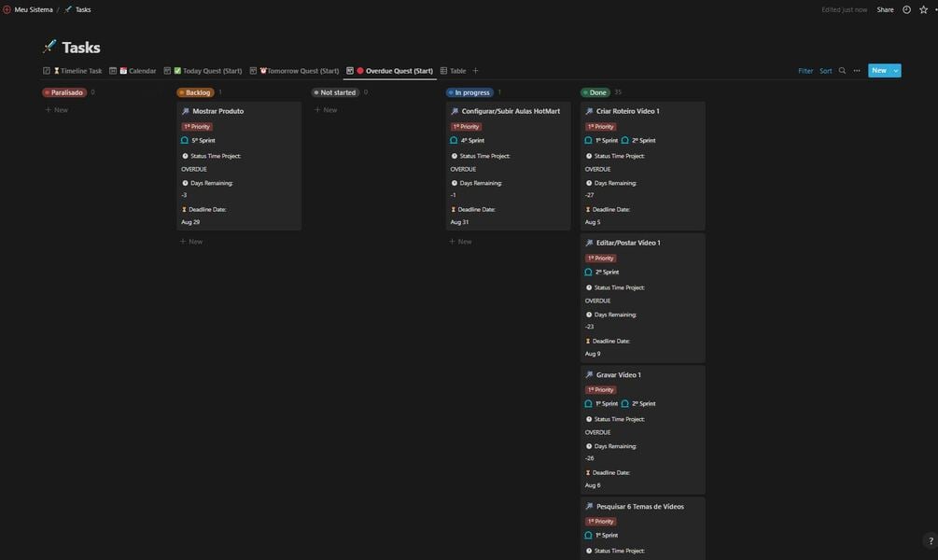Click Configurar/Subir Aulas card title icon
The image size is (938, 560).
(455, 111)
